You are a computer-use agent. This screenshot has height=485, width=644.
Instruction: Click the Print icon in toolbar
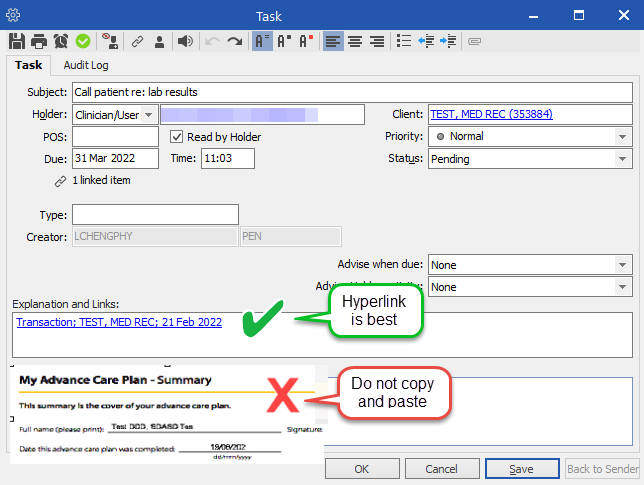(x=39, y=41)
